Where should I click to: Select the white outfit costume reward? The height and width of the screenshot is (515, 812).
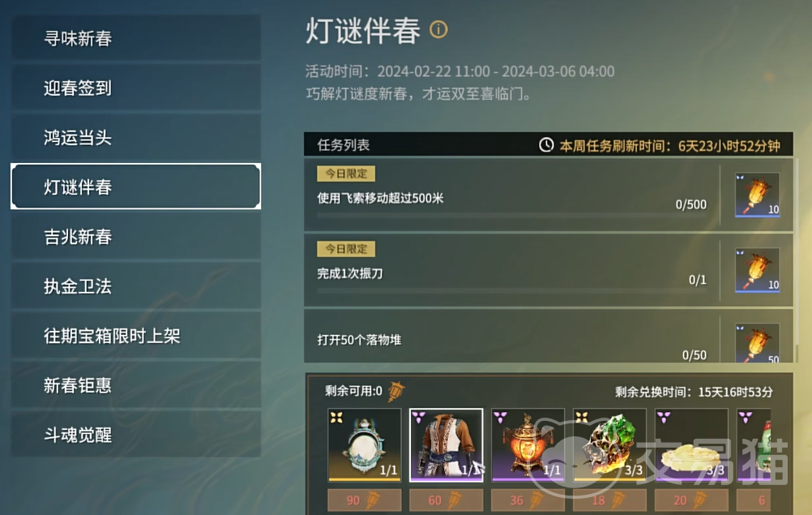pyautogui.click(x=447, y=445)
